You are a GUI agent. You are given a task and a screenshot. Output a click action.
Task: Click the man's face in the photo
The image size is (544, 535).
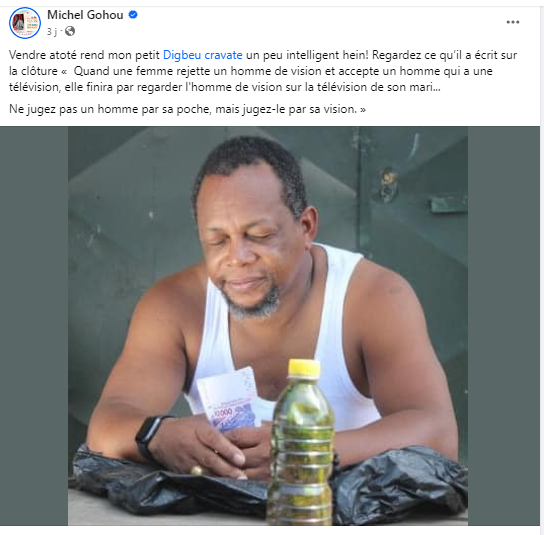(x=248, y=242)
